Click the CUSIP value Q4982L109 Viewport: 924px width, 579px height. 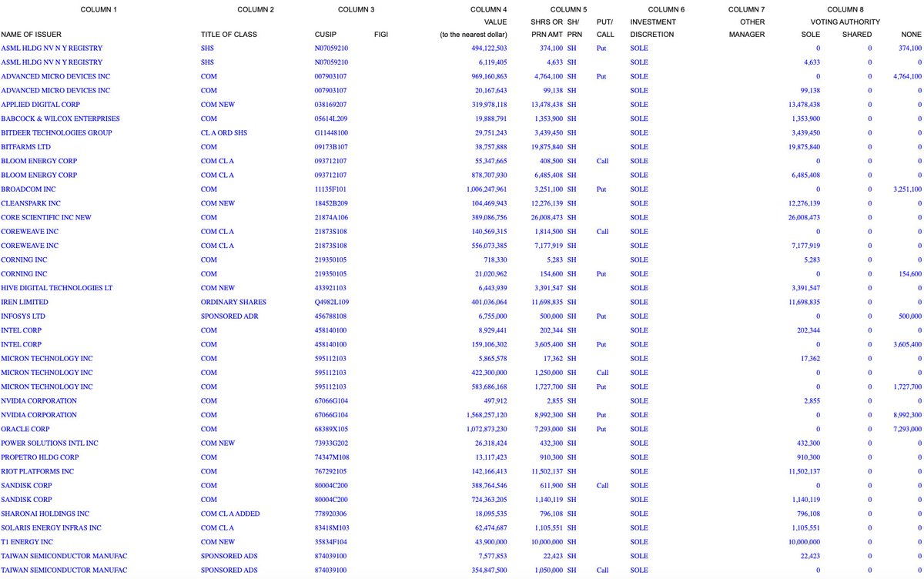pyautogui.click(x=332, y=302)
